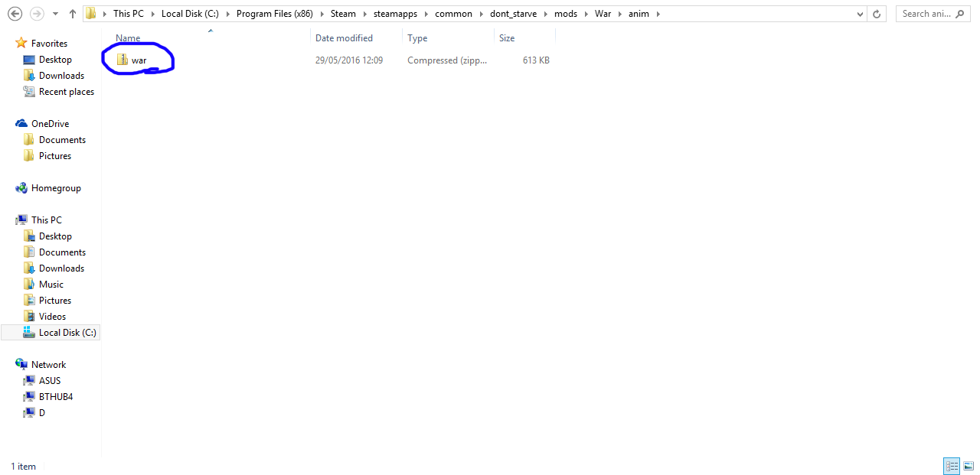Click the '1 item' status bar text
Image resolution: width=980 pixels, height=475 pixels.
[23, 467]
